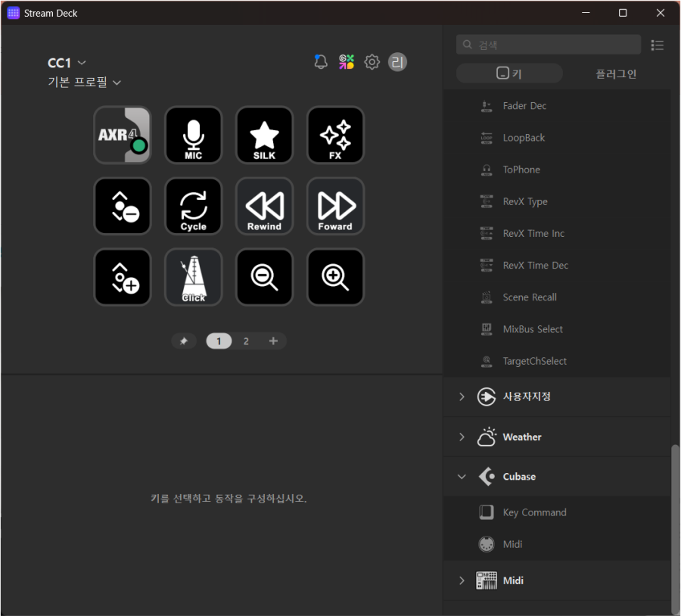Image resolution: width=681 pixels, height=616 pixels.
Task: Click the ToPhone headphone icon
Action: tap(487, 170)
